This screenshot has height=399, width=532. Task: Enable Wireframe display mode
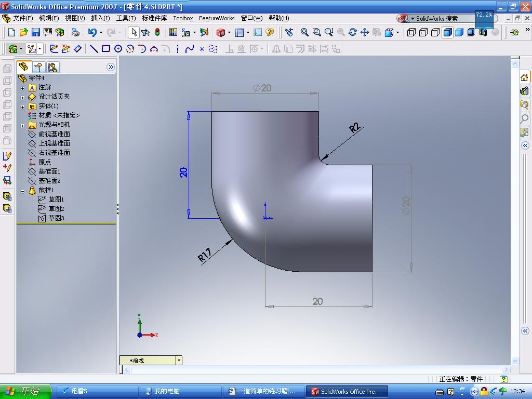411,32
